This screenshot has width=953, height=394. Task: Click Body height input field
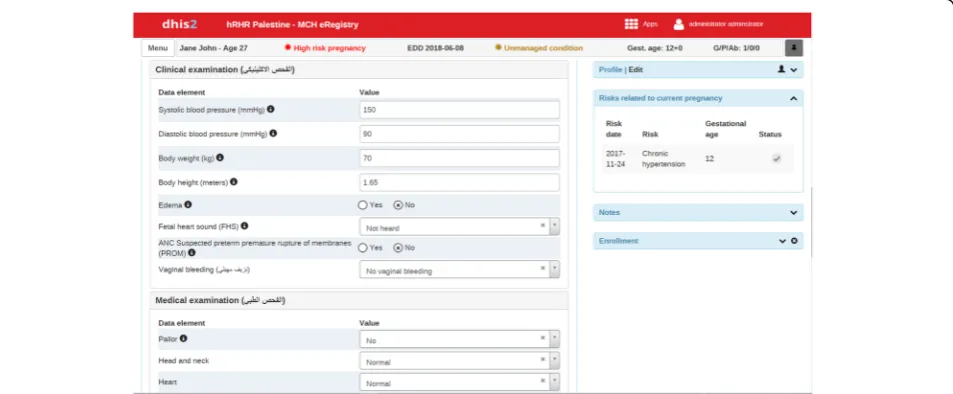[459, 182]
